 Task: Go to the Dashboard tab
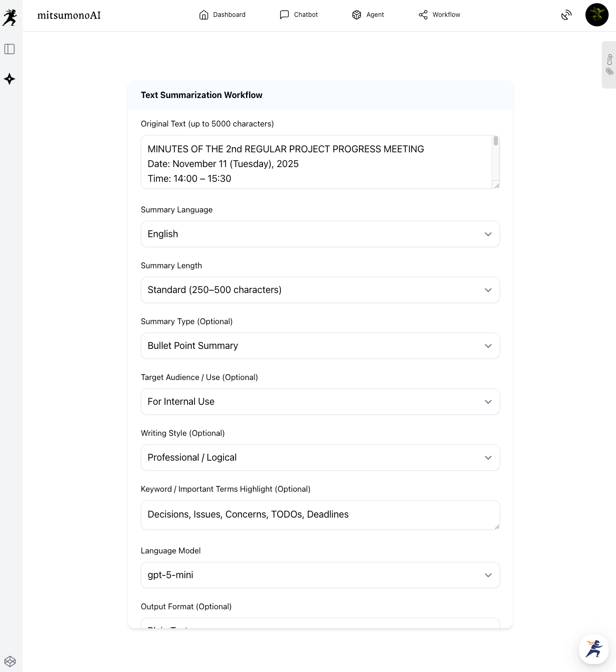222,15
